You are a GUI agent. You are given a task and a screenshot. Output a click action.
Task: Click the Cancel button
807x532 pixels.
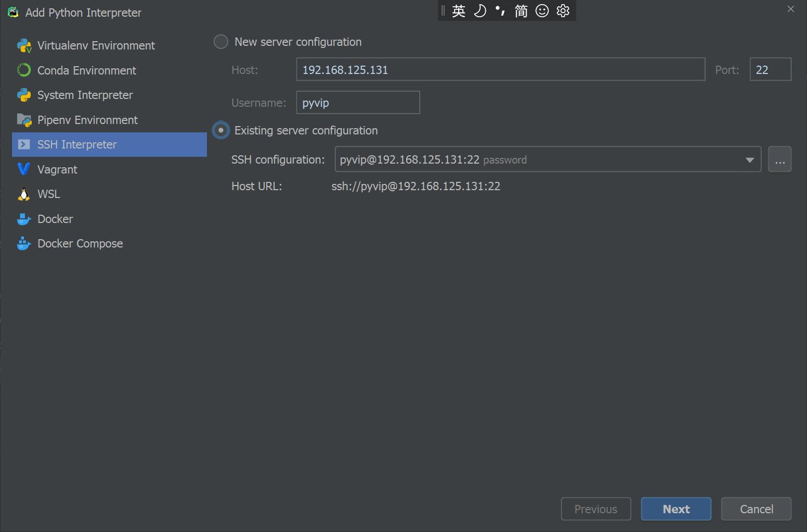[756, 509]
